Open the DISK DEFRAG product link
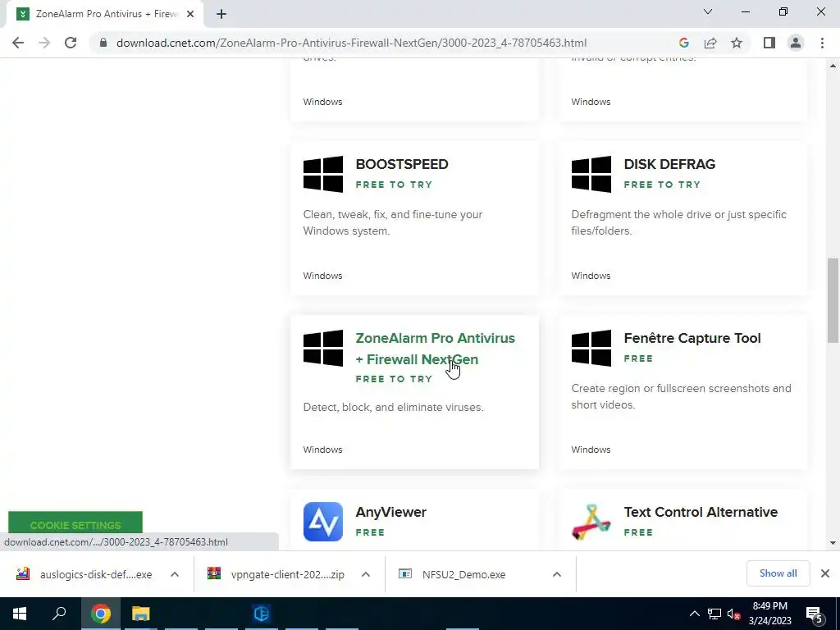 point(669,164)
